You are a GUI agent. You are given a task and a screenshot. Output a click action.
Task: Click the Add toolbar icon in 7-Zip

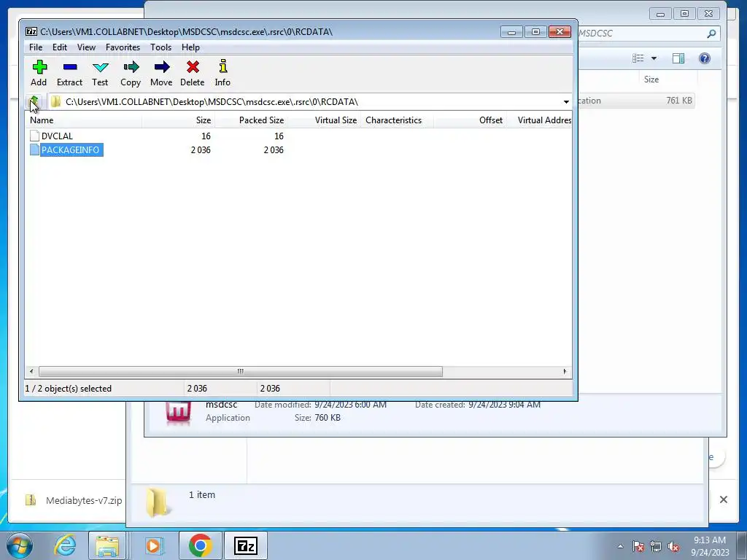(x=39, y=73)
